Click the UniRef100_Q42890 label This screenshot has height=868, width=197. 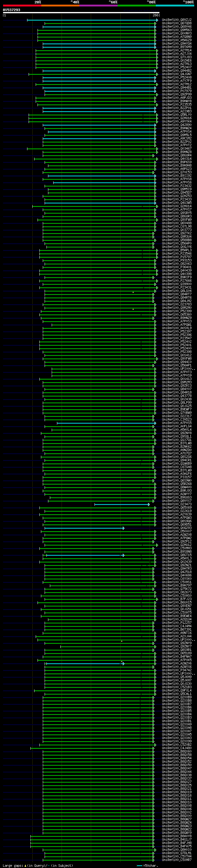pos(176,125)
